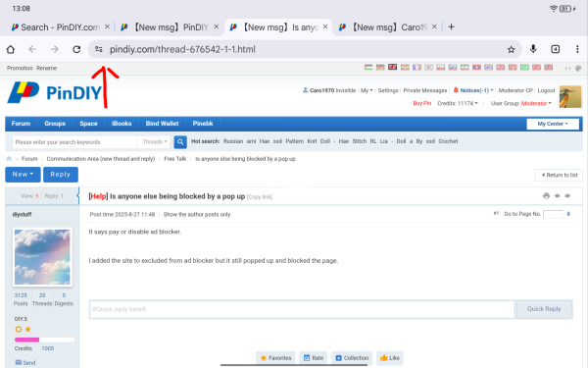Click the Favorites star button

click(275, 358)
